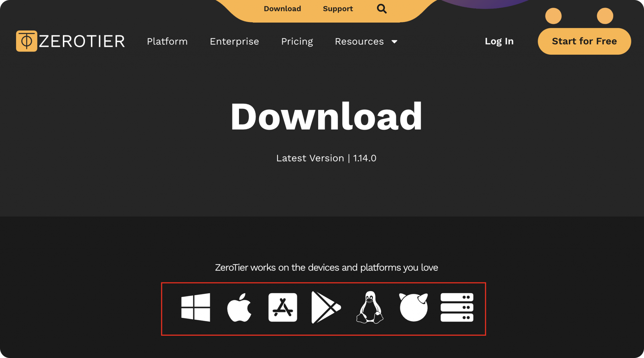This screenshot has width=644, height=358.
Task: Click the Start for Free button
Action: pyautogui.click(x=584, y=41)
